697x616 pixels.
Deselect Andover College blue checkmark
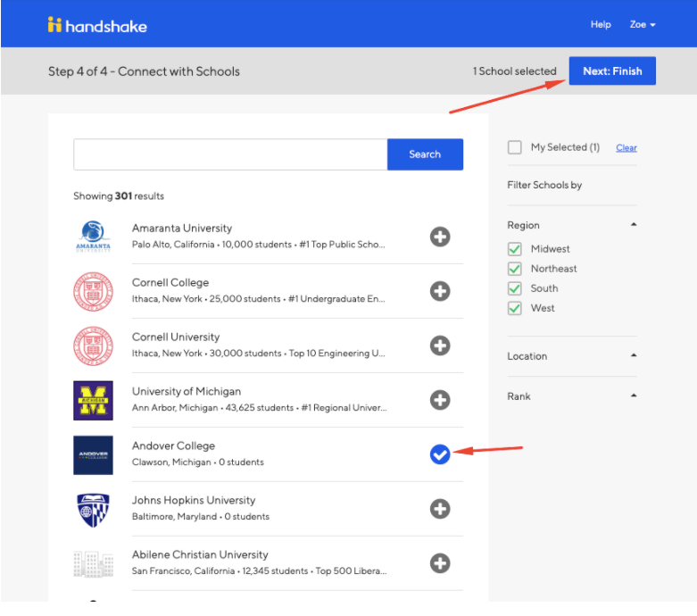(440, 454)
